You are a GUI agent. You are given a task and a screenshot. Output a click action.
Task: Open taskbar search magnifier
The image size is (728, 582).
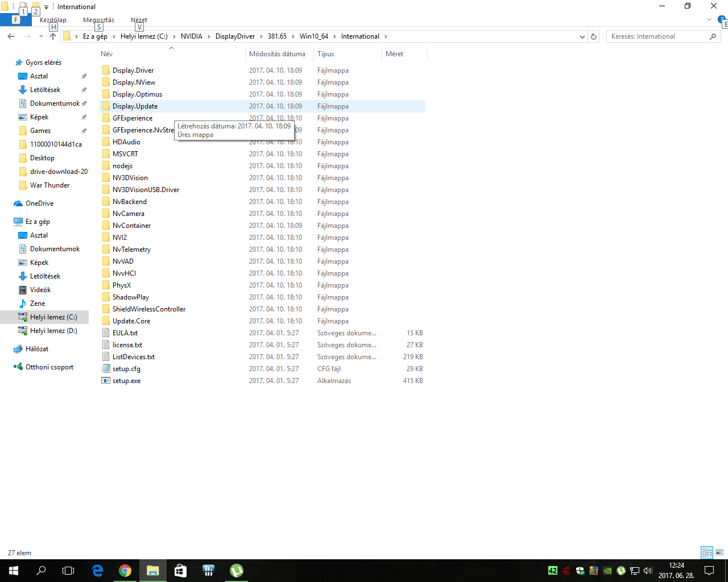point(41,571)
